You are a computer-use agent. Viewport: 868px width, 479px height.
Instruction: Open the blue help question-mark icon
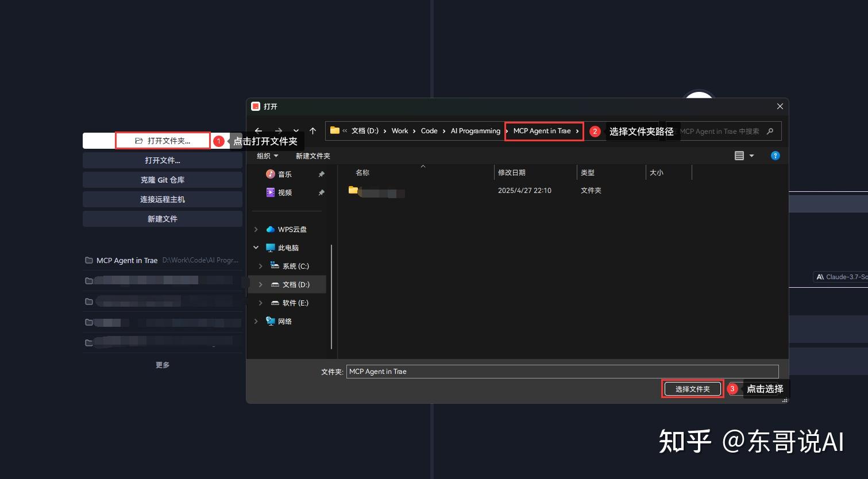pyautogui.click(x=776, y=156)
